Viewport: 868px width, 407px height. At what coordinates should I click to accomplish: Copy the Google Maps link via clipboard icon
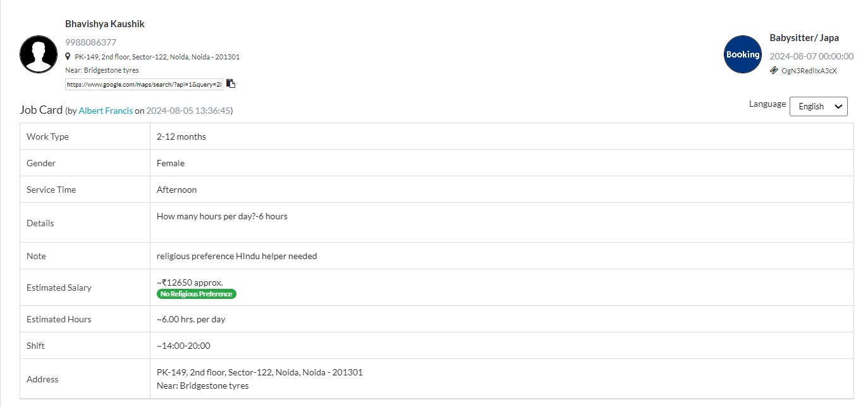231,83
